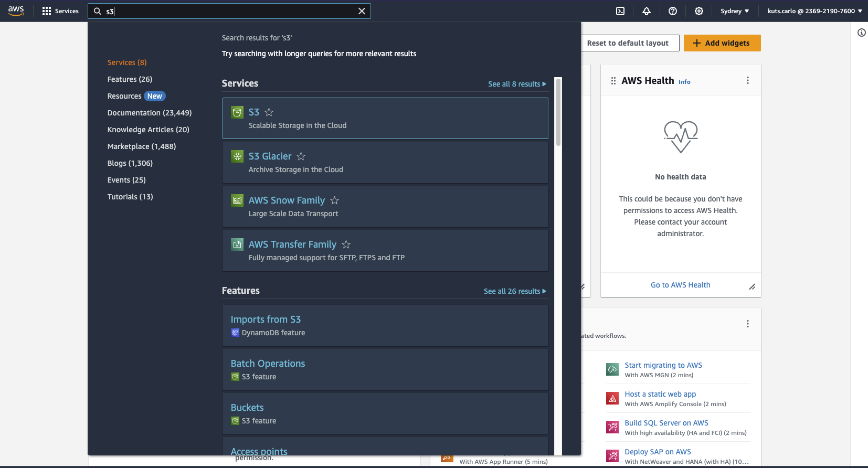This screenshot has height=468, width=868.
Task: Click the Add widgets button
Action: 722,43
